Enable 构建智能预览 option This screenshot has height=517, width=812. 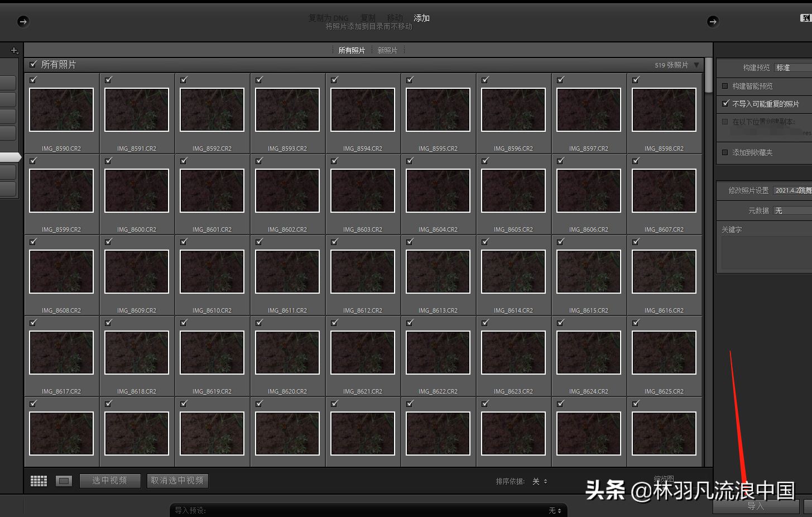coord(724,85)
